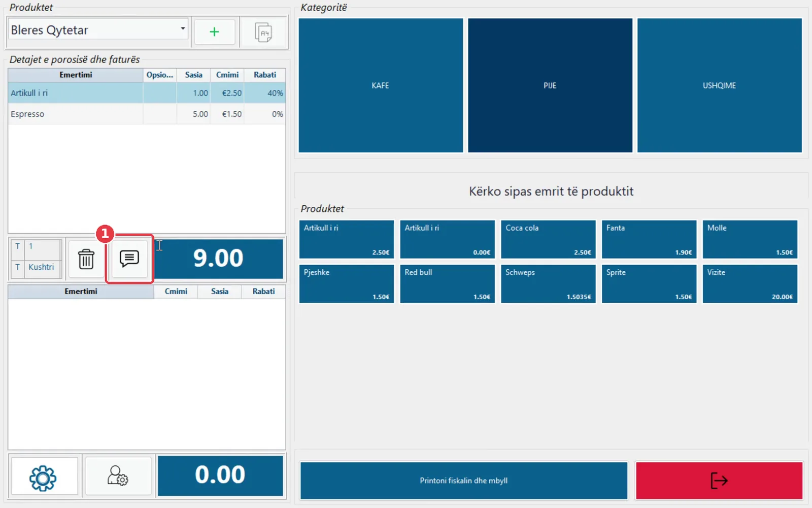
Task: Click the product name search field
Action: point(551,192)
